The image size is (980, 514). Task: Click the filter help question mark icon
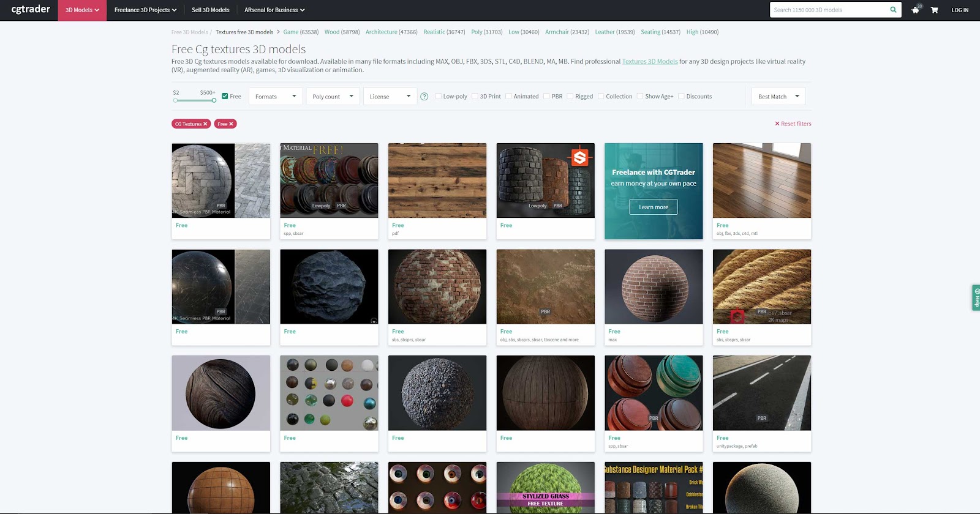(424, 97)
